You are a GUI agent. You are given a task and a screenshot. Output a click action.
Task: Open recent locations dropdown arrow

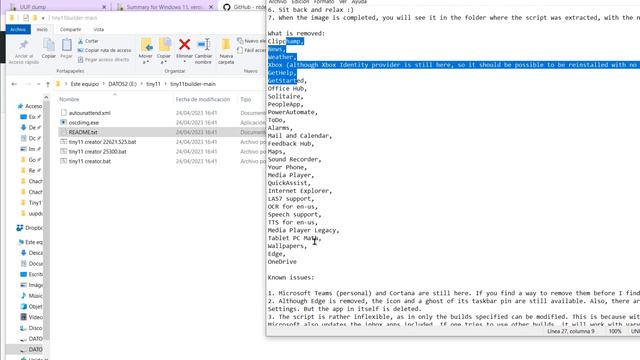coord(38,84)
